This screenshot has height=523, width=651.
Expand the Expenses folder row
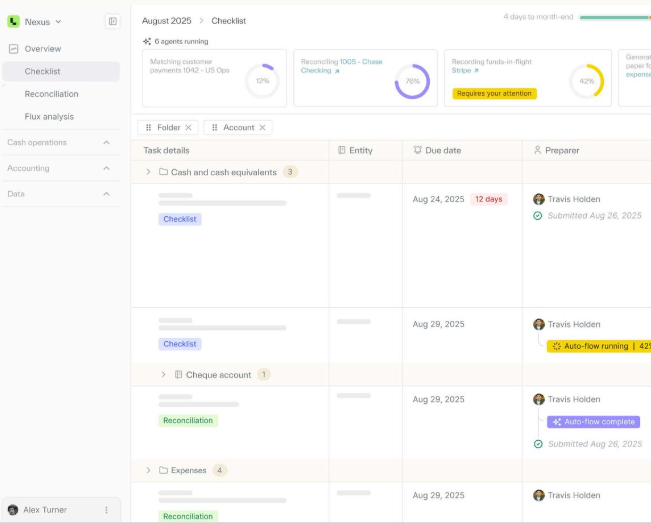click(148, 470)
